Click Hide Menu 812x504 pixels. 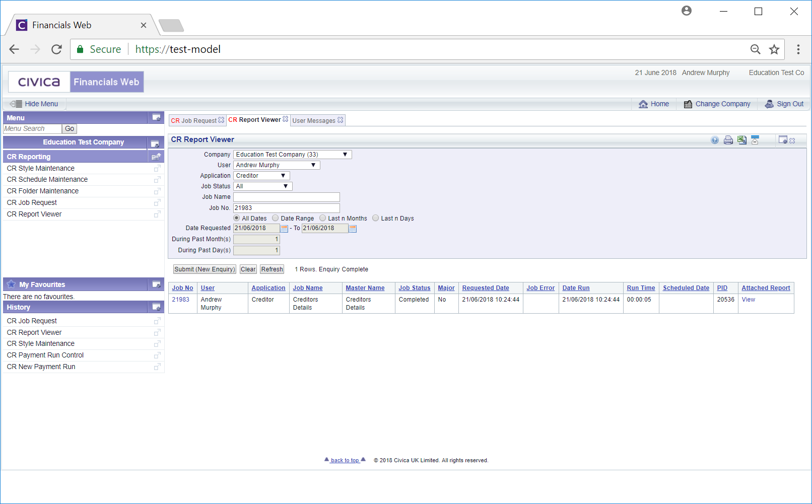[34, 104]
